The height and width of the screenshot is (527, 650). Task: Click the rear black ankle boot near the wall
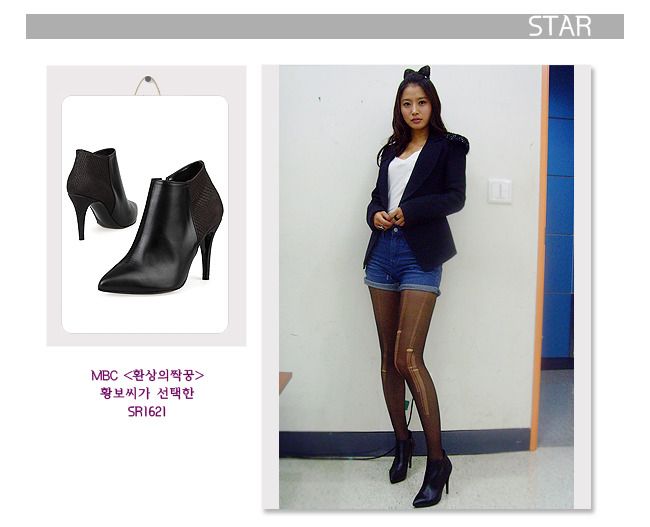tap(401, 458)
